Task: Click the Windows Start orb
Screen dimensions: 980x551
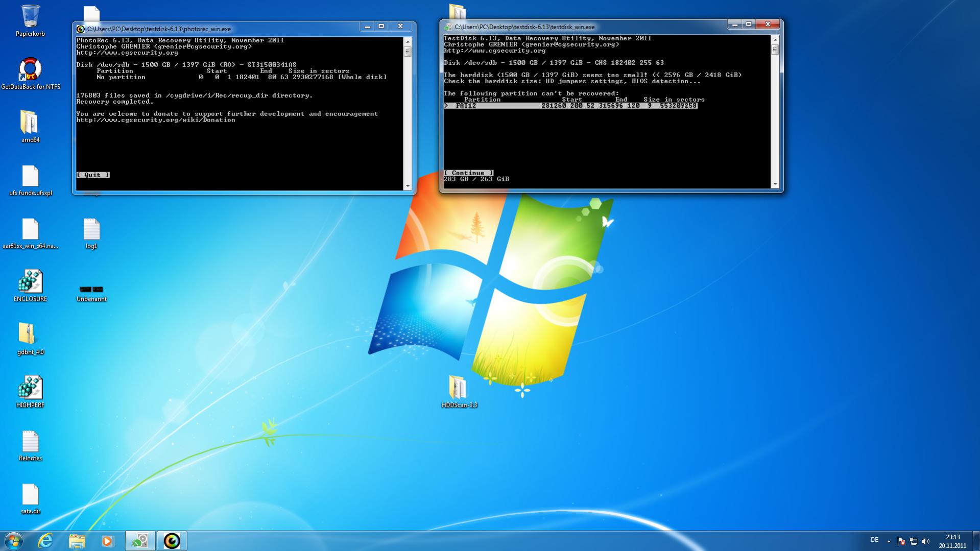Action: (13, 541)
